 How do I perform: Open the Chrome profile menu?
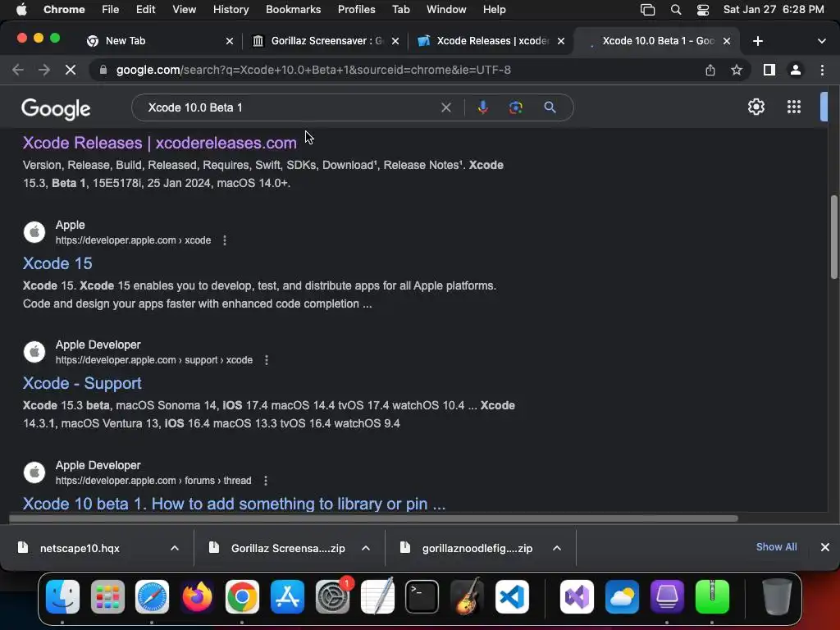(796, 70)
